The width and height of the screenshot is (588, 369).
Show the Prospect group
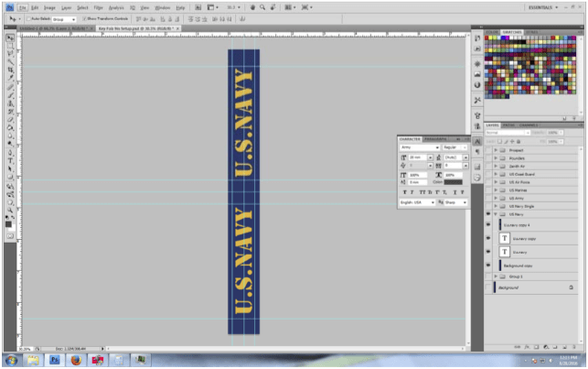488,150
